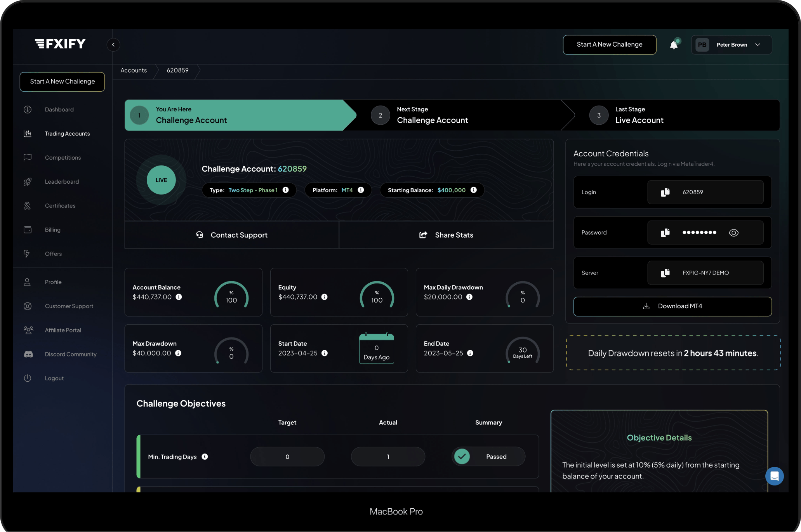Toggle the LIVE account status indicator
Image resolution: width=801 pixels, height=532 pixels.
161,180
